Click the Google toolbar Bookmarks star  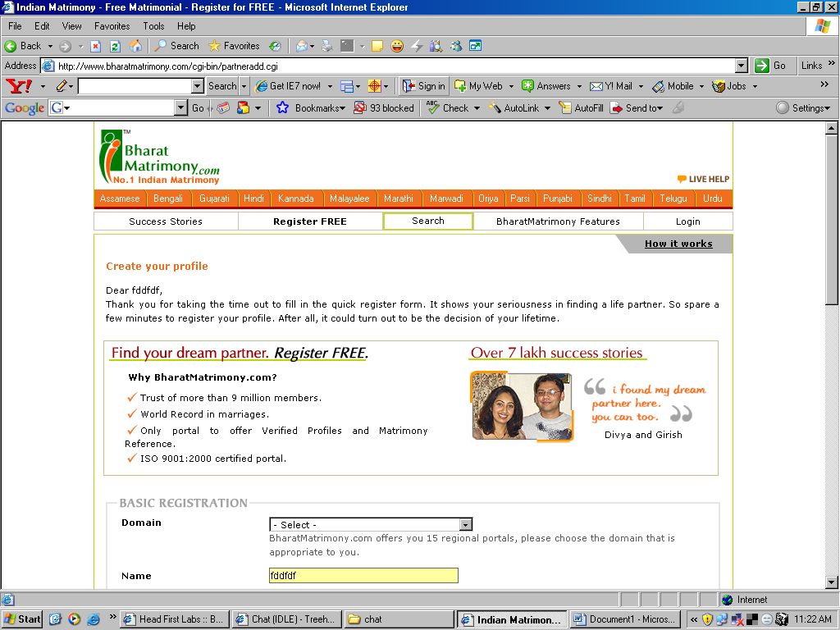click(x=282, y=108)
